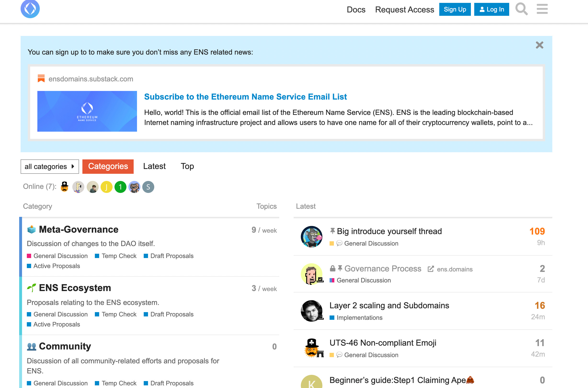
Task: Click the 16 replies count on Layer 2
Action: 539,306
